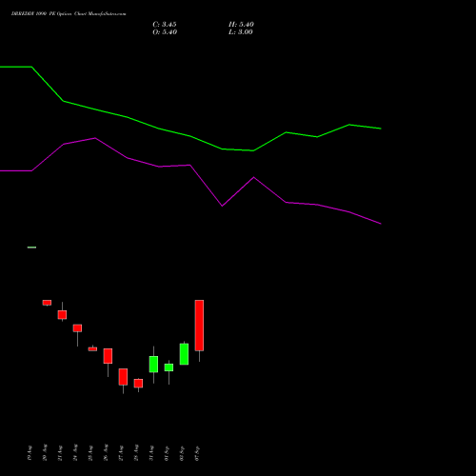Click the '31 Aug' date axis label

coord(151,453)
